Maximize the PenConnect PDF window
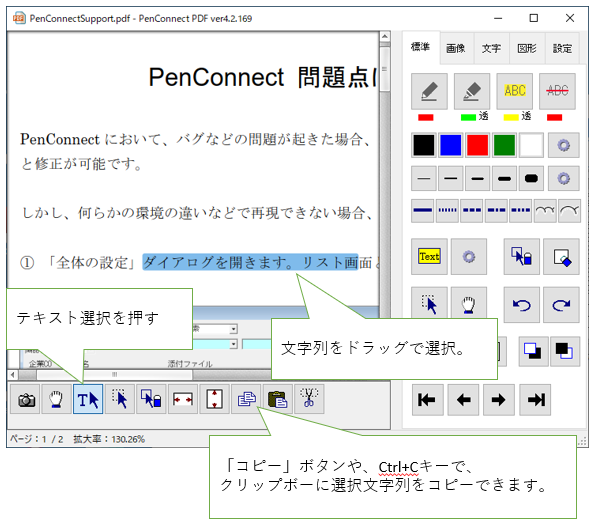This screenshot has height=527, width=597. pos(534,18)
